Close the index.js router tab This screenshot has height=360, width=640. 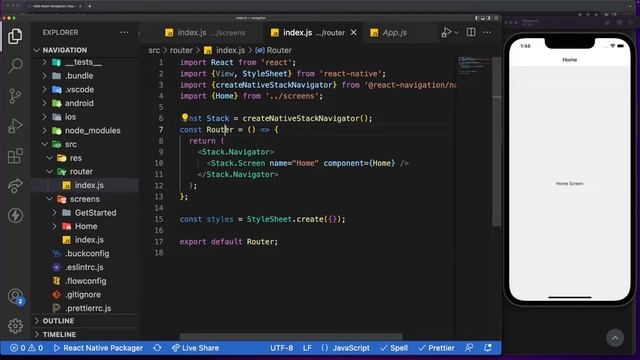coord(353,32)
